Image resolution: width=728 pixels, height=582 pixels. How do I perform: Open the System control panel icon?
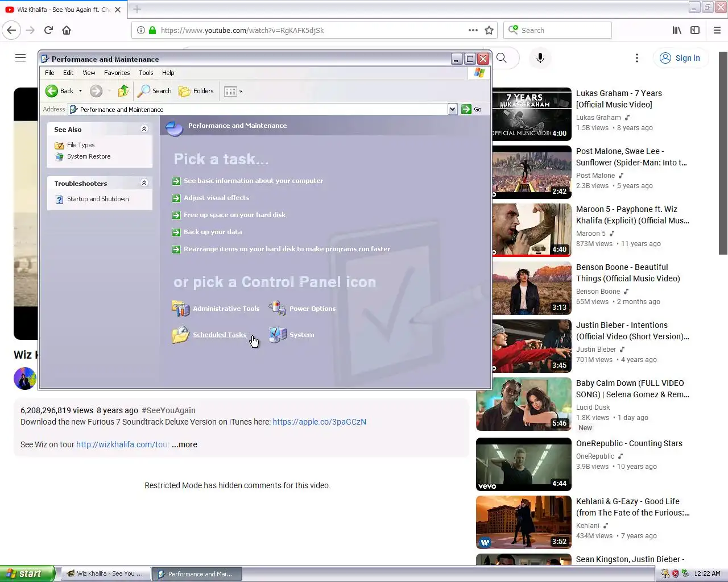(292, 335)
